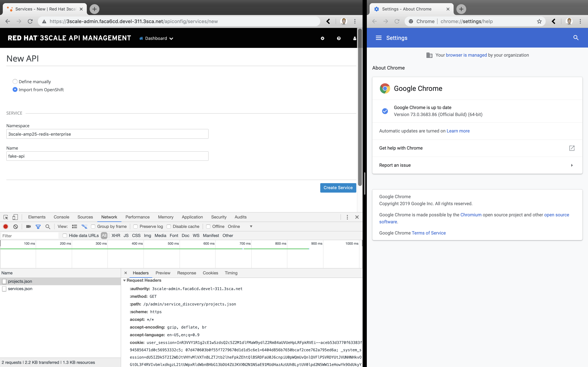Select the Define manually radio option
Screen dimensions: 588x367
pos(15,82)
